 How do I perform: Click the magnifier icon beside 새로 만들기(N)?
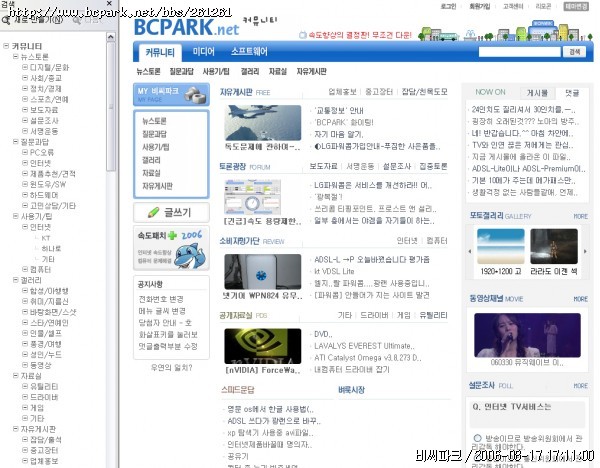tap(5, 20)
